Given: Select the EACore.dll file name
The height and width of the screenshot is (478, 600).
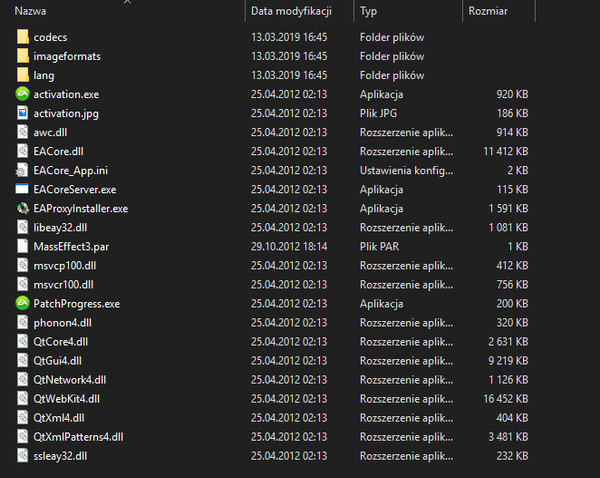Looking at the screenshot, I should click(58, 151).
